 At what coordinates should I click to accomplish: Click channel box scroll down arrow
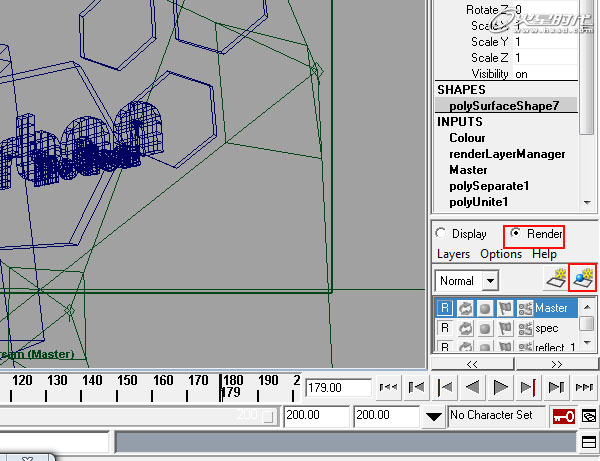tap(587, 202)
